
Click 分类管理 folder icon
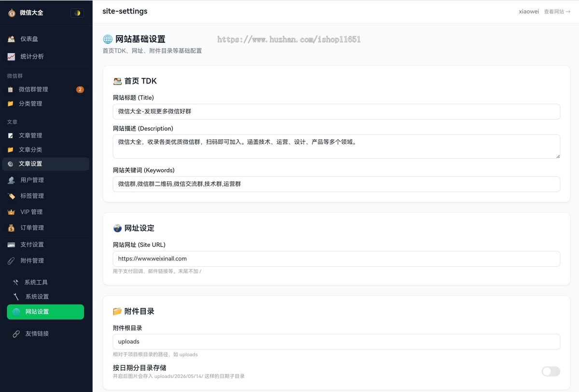tap(10, 104)
